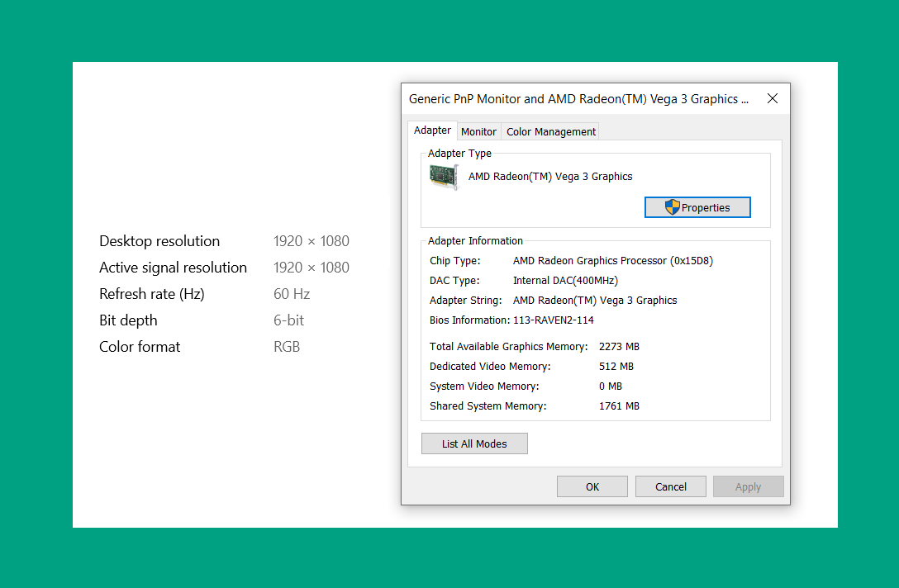Click Bios Information 113-RAVEN2-114

point(554,320)
